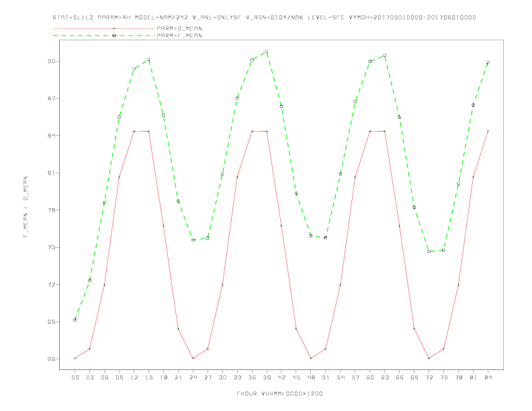Click the SFC level text in title
The image size is (532, 411).
coord(339,17)
